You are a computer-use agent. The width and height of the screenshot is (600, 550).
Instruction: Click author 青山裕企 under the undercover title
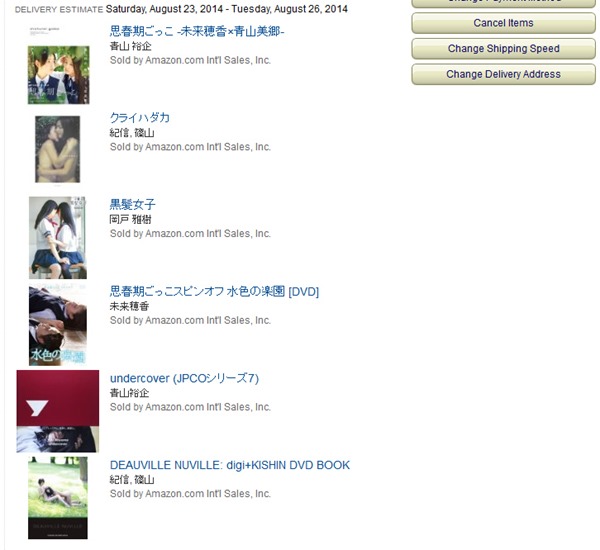pyautogui.click(x=129, y=393)
